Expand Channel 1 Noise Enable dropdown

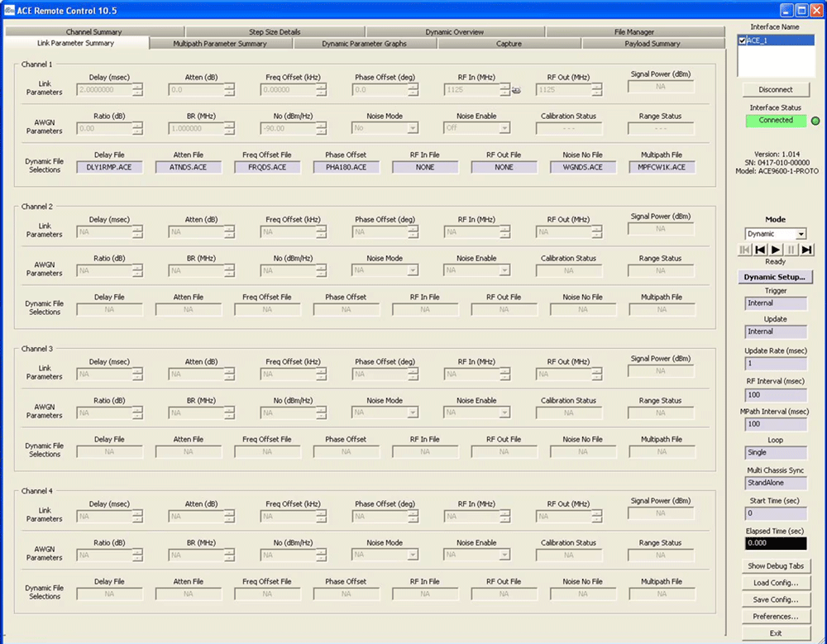[503, 129]
